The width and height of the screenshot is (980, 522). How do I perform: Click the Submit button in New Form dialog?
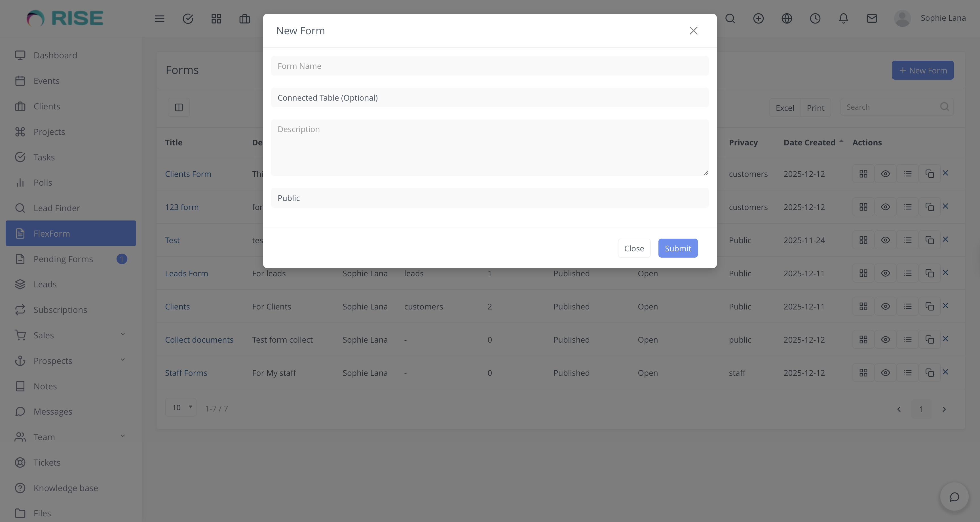tap(677, 248)
